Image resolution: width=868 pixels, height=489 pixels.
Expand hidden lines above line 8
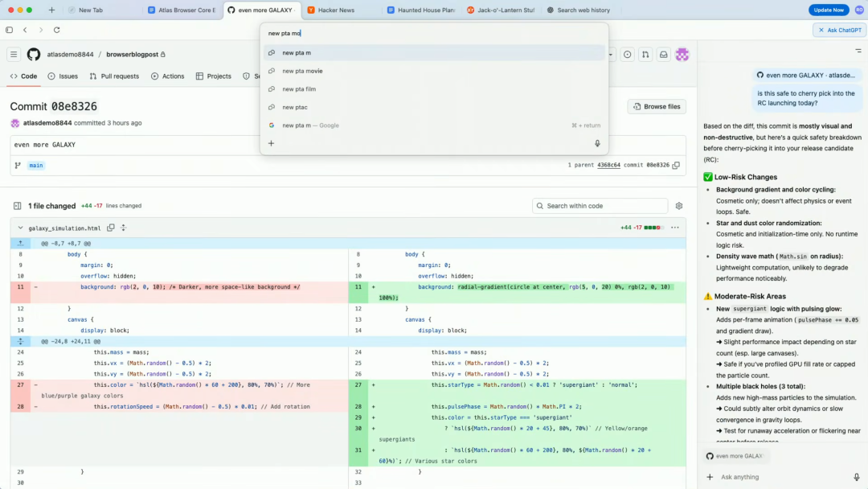pyautogui.click(x=21, y=242)
